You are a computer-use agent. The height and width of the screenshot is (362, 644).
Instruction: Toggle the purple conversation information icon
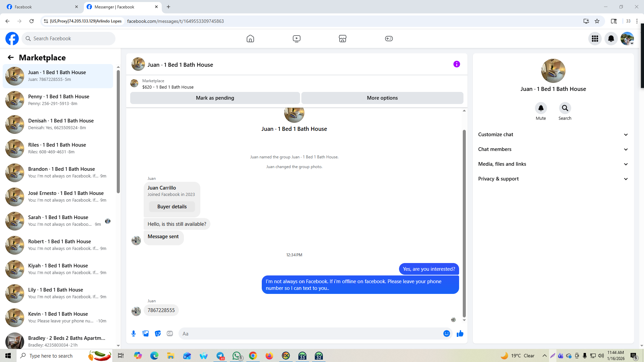(x=457, y=64)
